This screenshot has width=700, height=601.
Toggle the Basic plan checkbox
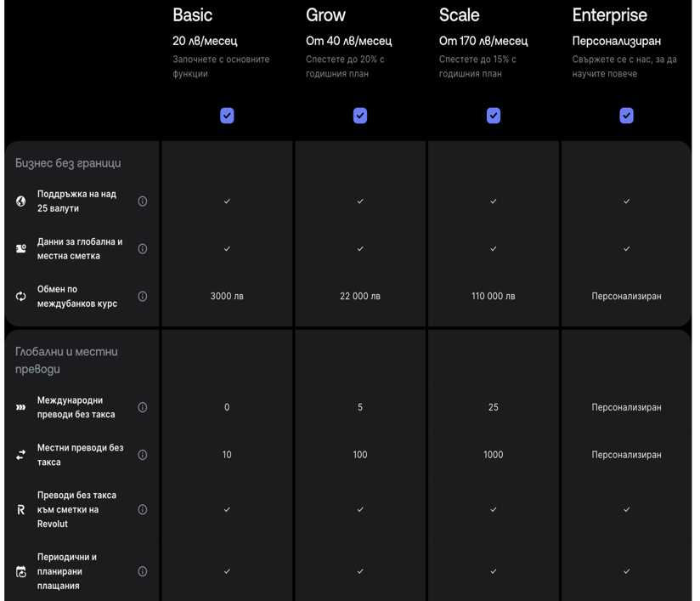[x=227, y=116]
